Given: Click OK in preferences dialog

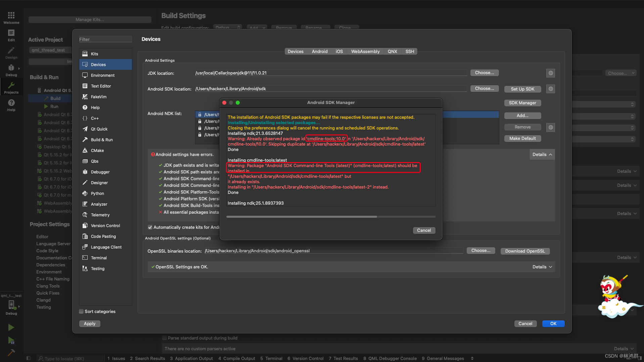Looking at the screenshot, I should [x=553, y=323].
